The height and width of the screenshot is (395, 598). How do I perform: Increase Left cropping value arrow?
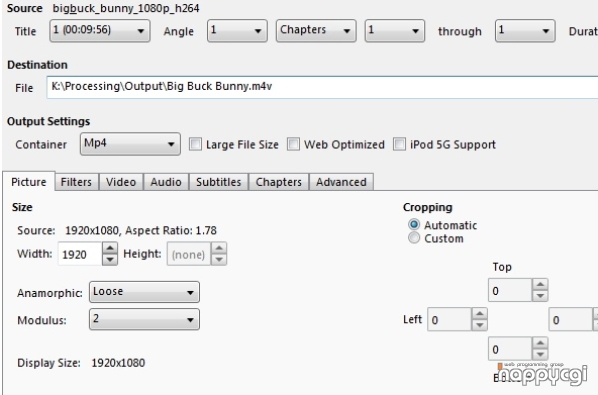(479, 314)
